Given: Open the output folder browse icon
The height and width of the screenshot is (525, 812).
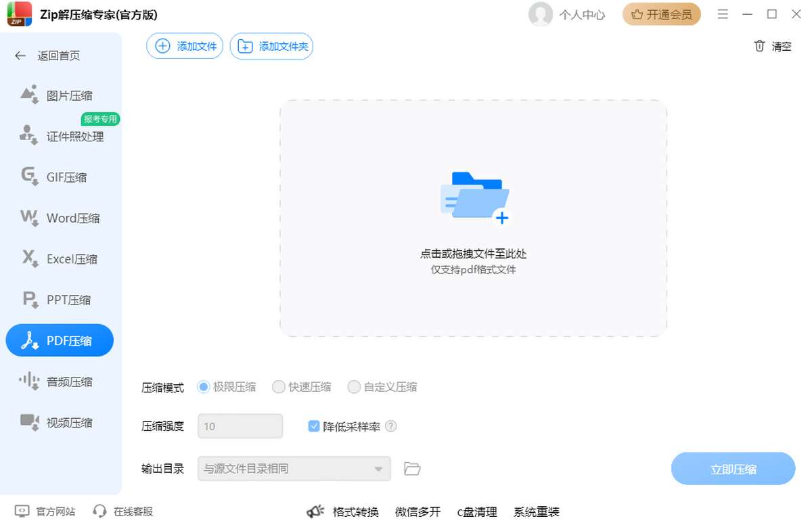Looking at the screenshot, I should 412,468.
